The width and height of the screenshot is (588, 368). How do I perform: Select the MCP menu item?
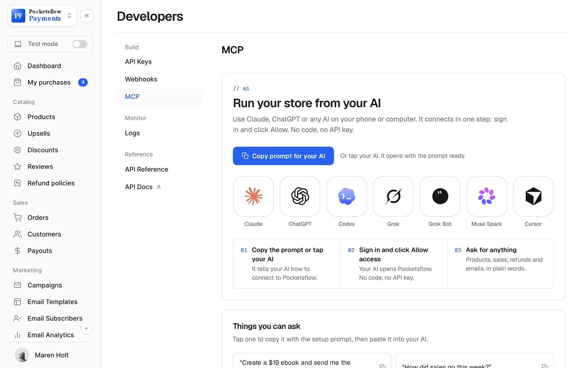160,97
